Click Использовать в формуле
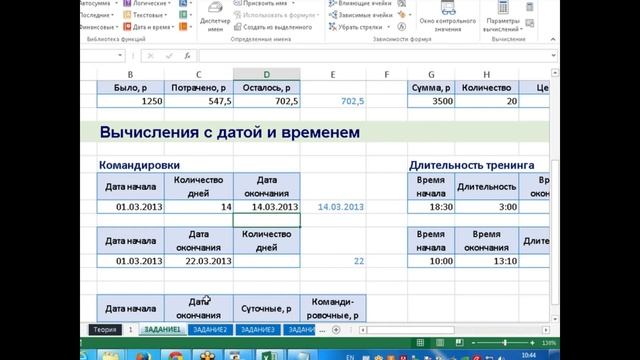Viewport: 640px width, 360px height. 276,15
